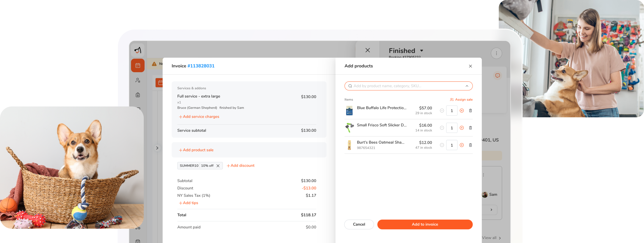Viewport: 644px width, 243px height.
Task: Click View all link
Action: (x=491, y=238)
